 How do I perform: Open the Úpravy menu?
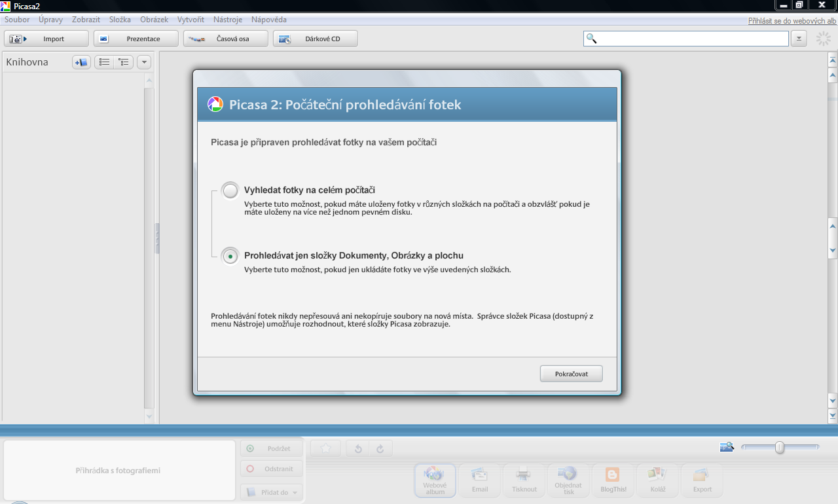point(50,20)
